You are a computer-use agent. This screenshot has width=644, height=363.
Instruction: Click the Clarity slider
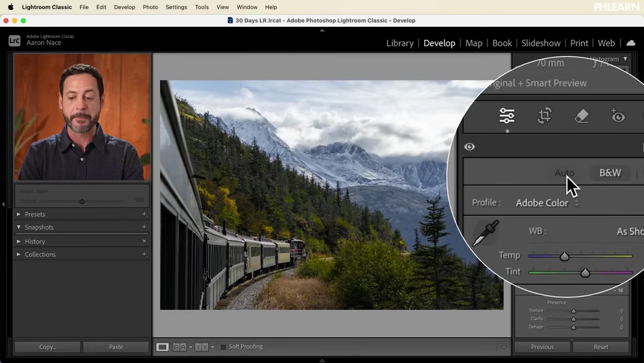coord(573,319)
